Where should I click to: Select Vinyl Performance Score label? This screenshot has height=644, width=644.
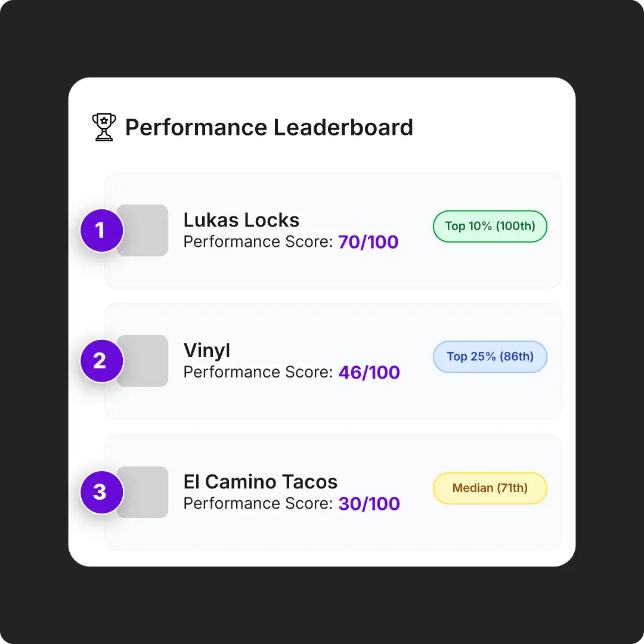coord(258,372)
